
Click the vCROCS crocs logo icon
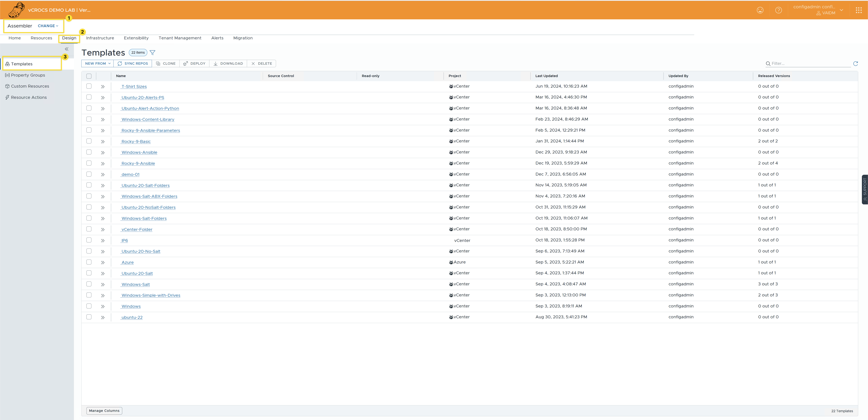(x=16, y=10)
